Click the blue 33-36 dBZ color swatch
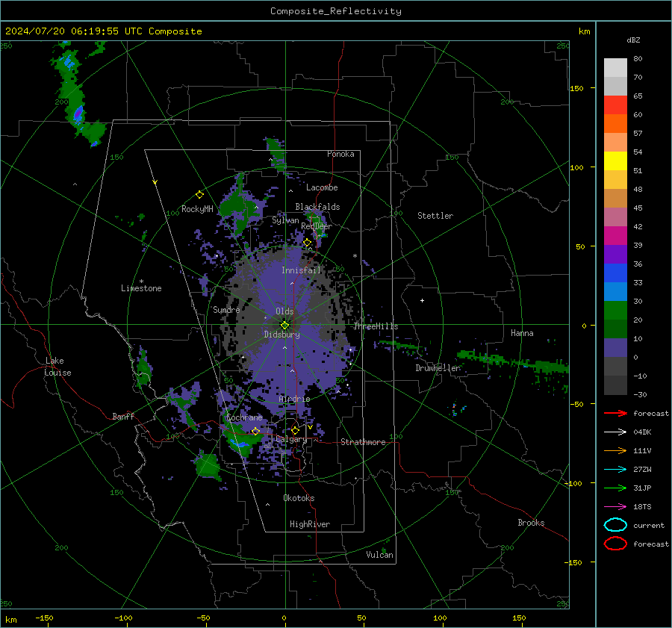The width and height of the screenshot is (672, 628). point(615,273)
